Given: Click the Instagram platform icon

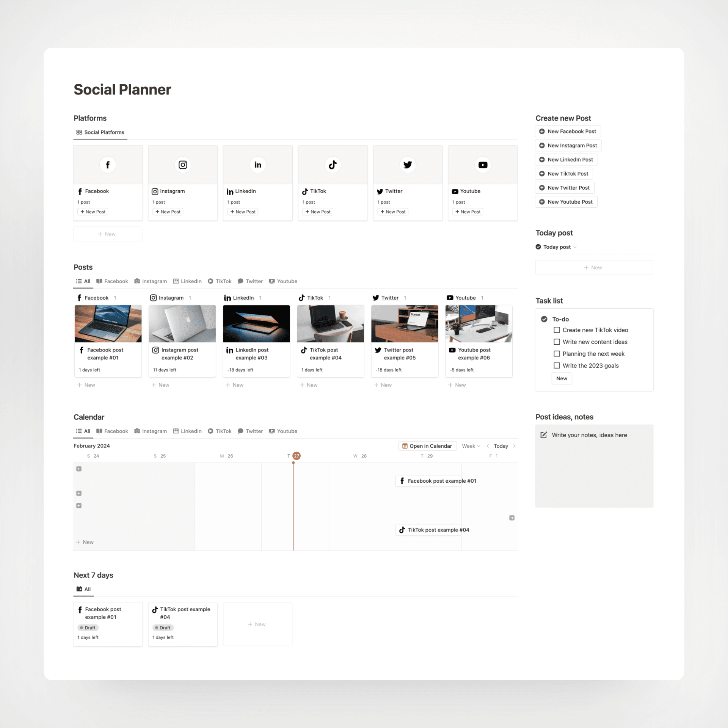Looking at the screenshot, I should [182, 164].
